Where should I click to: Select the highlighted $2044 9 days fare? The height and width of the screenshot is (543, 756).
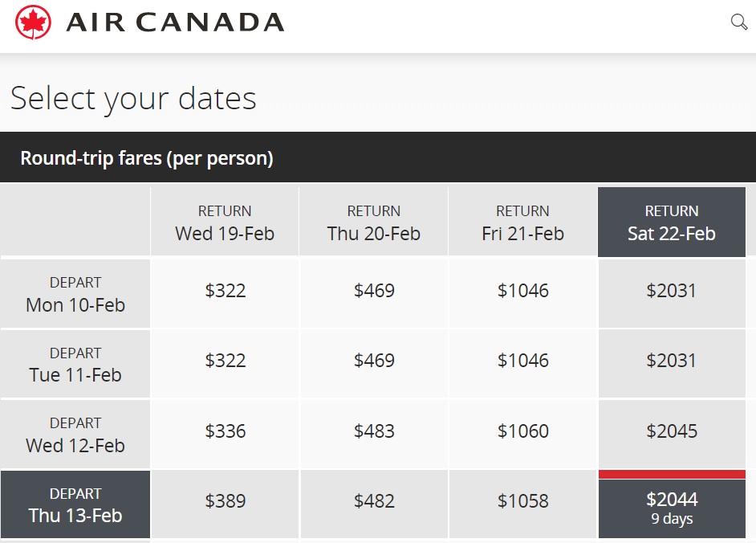coord(672,504)
